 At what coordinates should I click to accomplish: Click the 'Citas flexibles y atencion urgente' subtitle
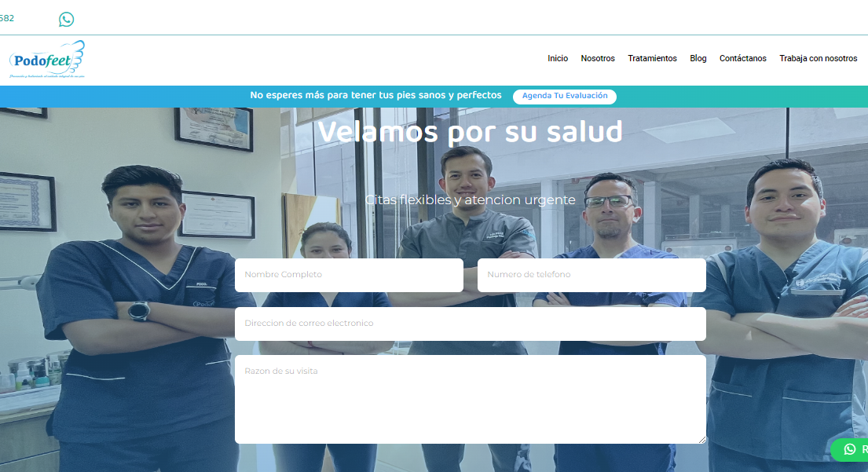tap(470, 200)
